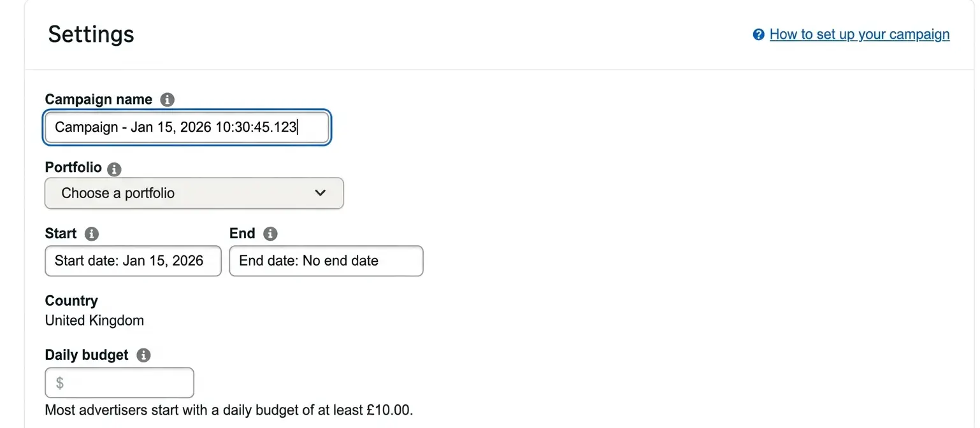This screenshot has width=980, height=428.
Task: Click the blue help circle beside the campaign guide link
Action: click(758, 34)
